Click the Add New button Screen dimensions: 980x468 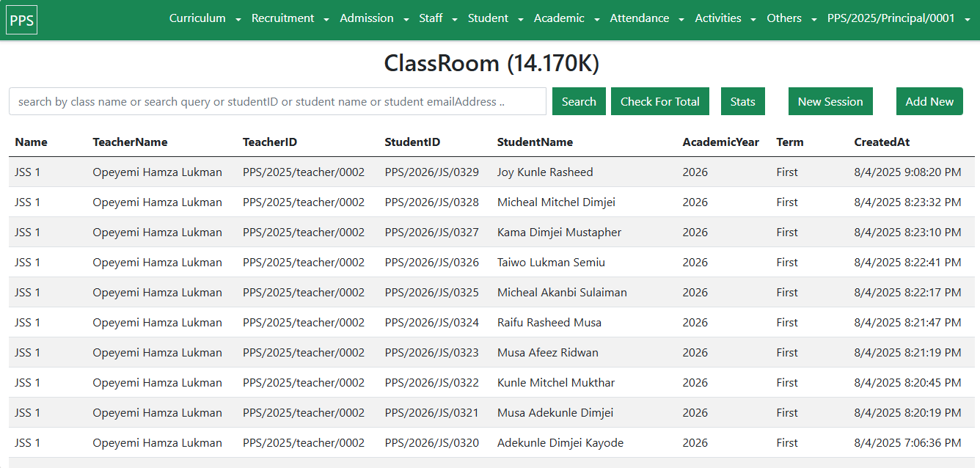[x=929, y=102]
